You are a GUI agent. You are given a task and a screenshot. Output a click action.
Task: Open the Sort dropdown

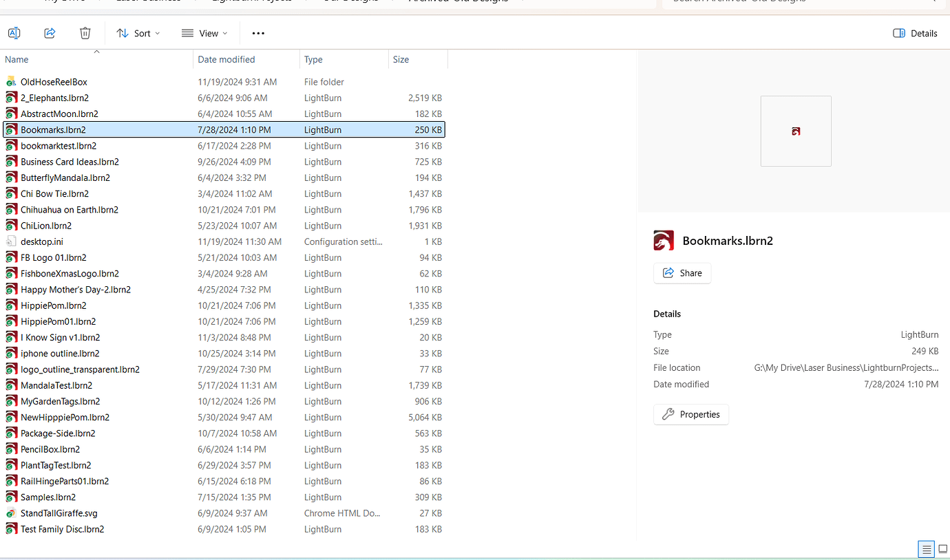138,33
